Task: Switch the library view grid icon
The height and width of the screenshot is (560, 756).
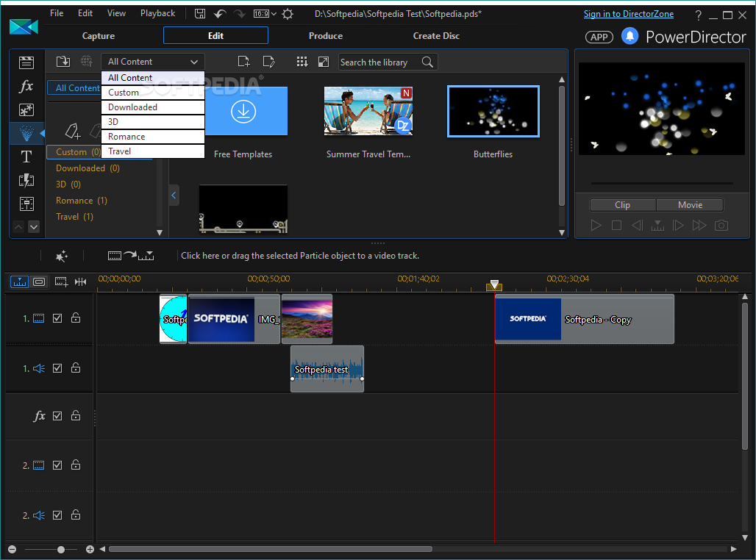Action: [302, 62]
